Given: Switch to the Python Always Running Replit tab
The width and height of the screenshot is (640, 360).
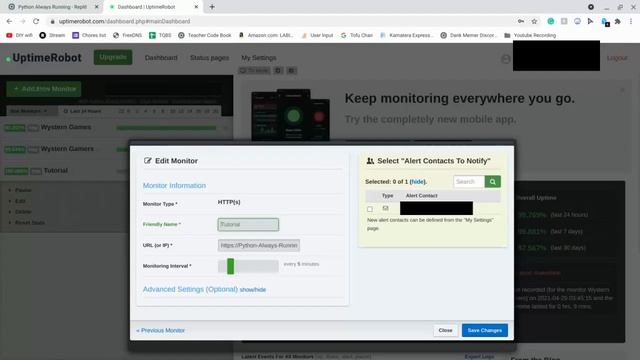Looking at the screenshot, I should (x=52, y=7).
